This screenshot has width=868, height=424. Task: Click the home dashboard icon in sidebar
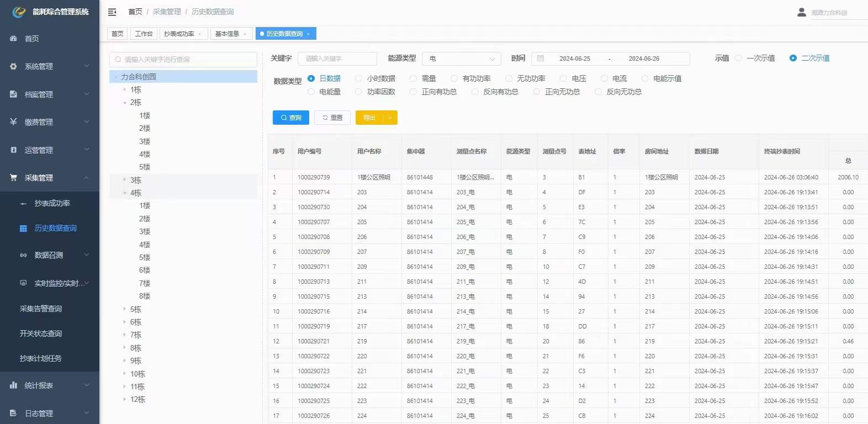pyautogui.click(x=14, y=39)
